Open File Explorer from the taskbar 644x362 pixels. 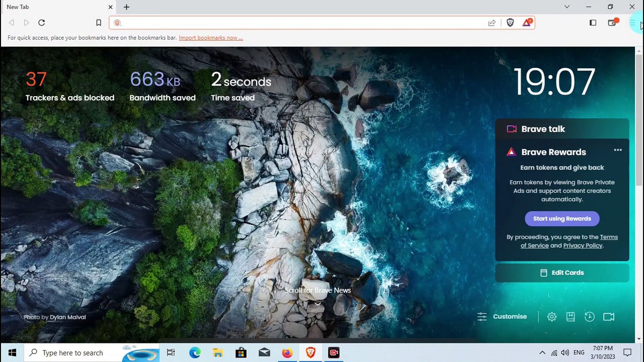[218, 353]
